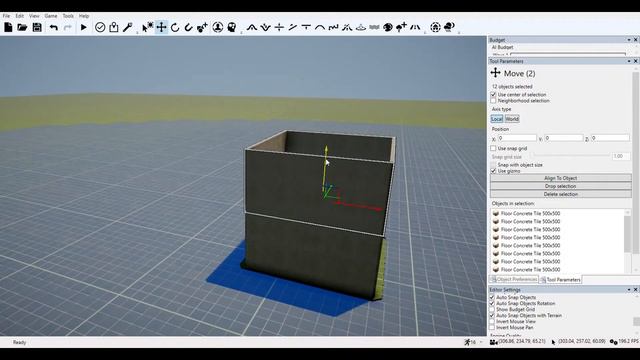Start playtest with the Play arrow icon
This screenshot has width=640, height=360.
click(x=84, y=27)
